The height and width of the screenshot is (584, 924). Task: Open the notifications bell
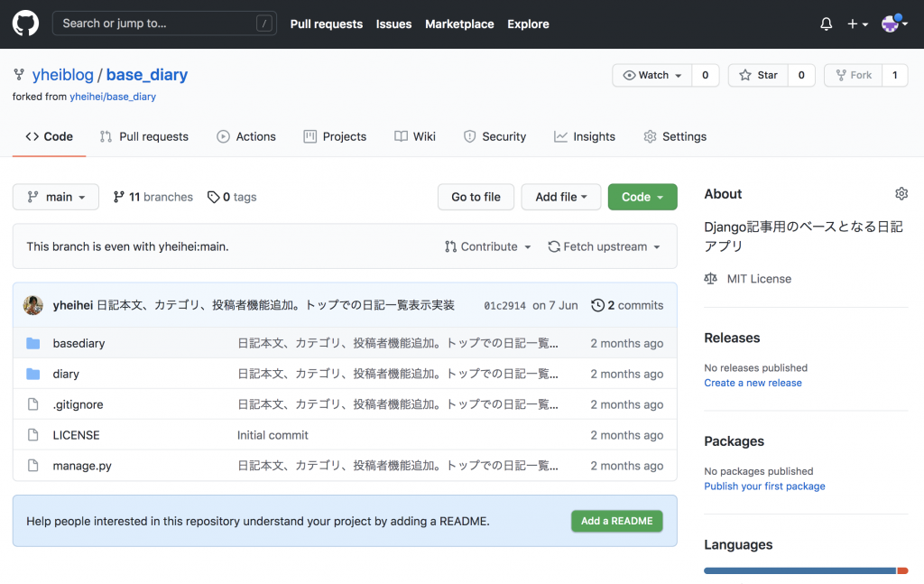point(827,23)
